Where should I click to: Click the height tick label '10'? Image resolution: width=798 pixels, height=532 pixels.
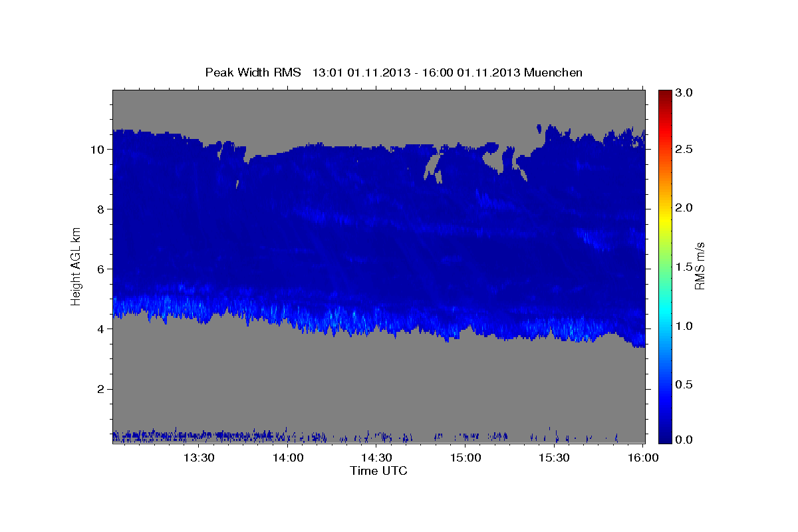coord(98,150)
